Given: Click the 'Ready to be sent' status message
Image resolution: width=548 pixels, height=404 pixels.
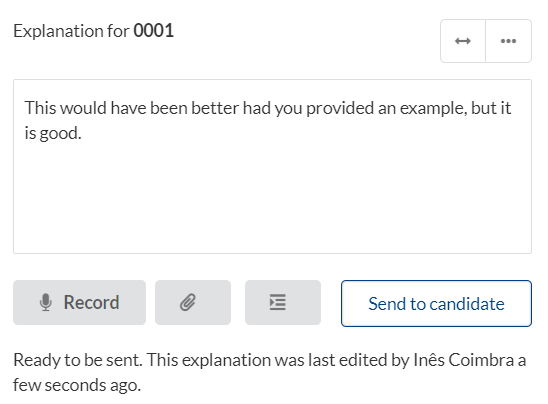Looking at the screenshot, I should click(x=78, y=360).
